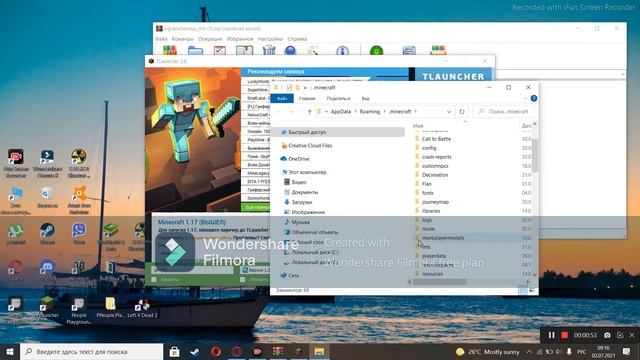Expand the chevron after the minecraft breadcrumb
The width and height of the screenshot is (640, 360).
[416, 111]
